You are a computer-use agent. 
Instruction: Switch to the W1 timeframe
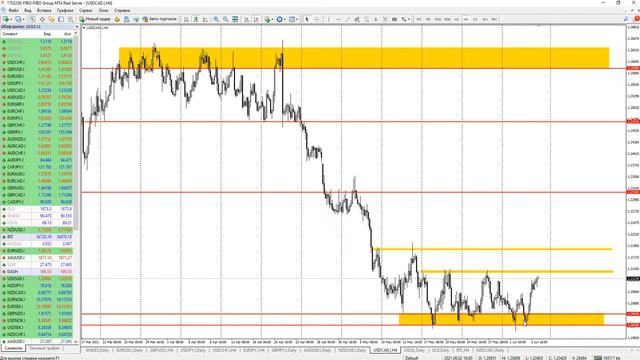pyautogui.click(x=485, y=19)
